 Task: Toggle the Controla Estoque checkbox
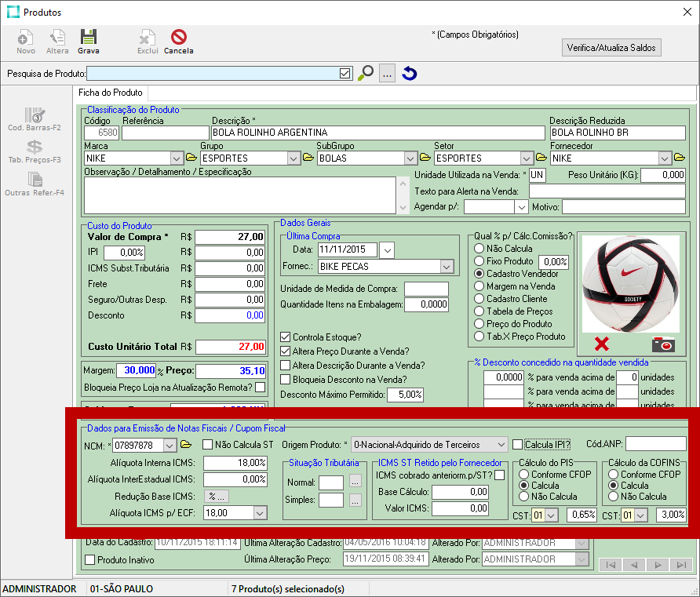tap(286, 337)
